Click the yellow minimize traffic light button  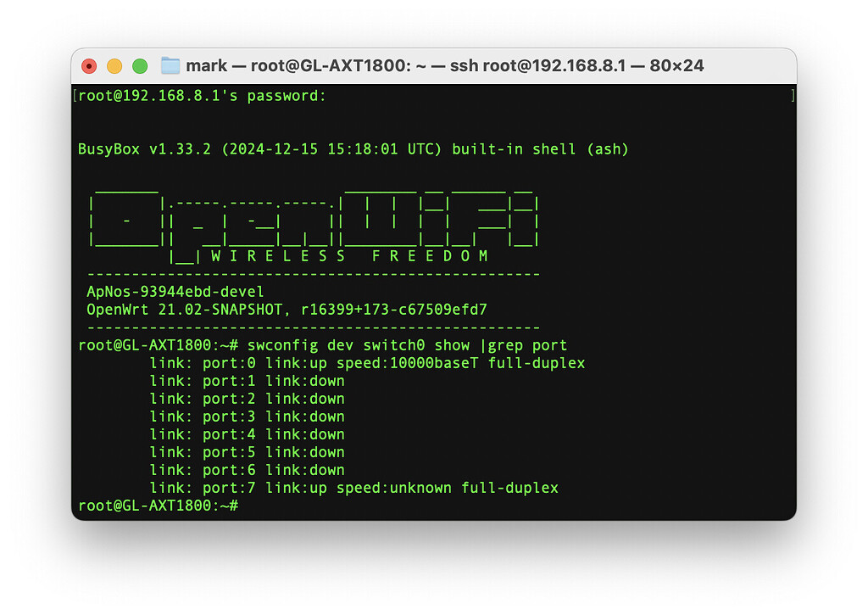(x=114, y=64)
